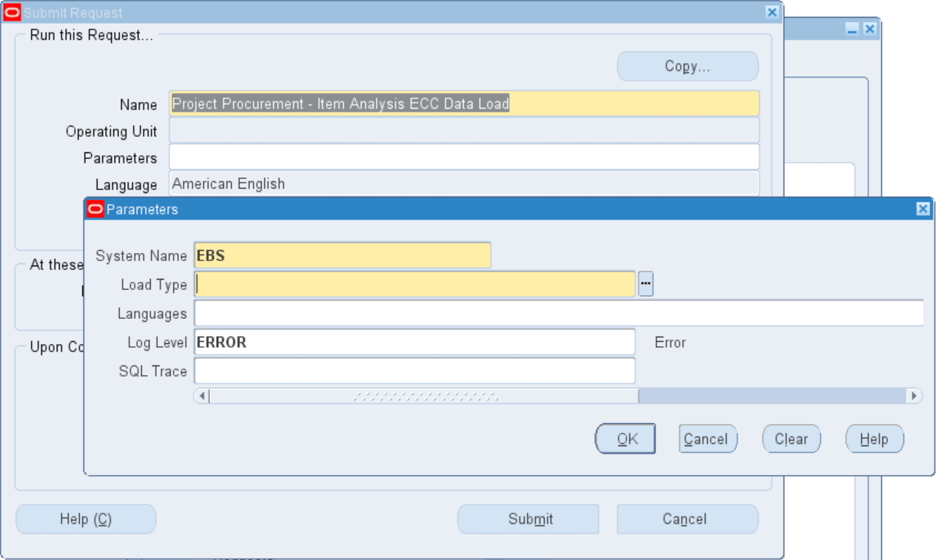Focus the Operating Unit field

[465, 130]
